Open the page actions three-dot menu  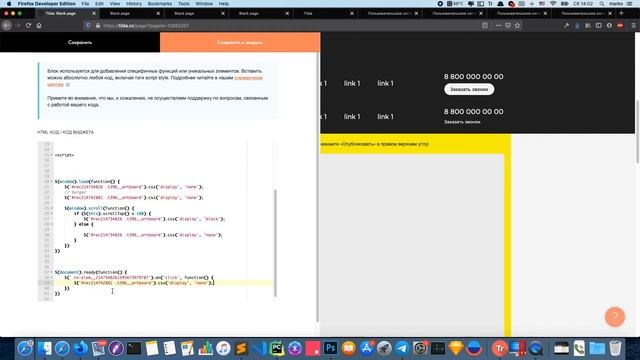[498, 25]
